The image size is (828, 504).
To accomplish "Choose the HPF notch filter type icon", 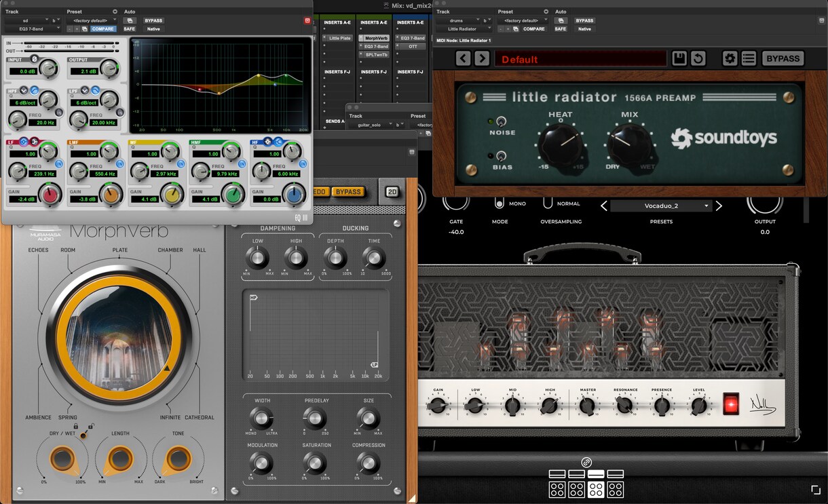I will (24, 90).
